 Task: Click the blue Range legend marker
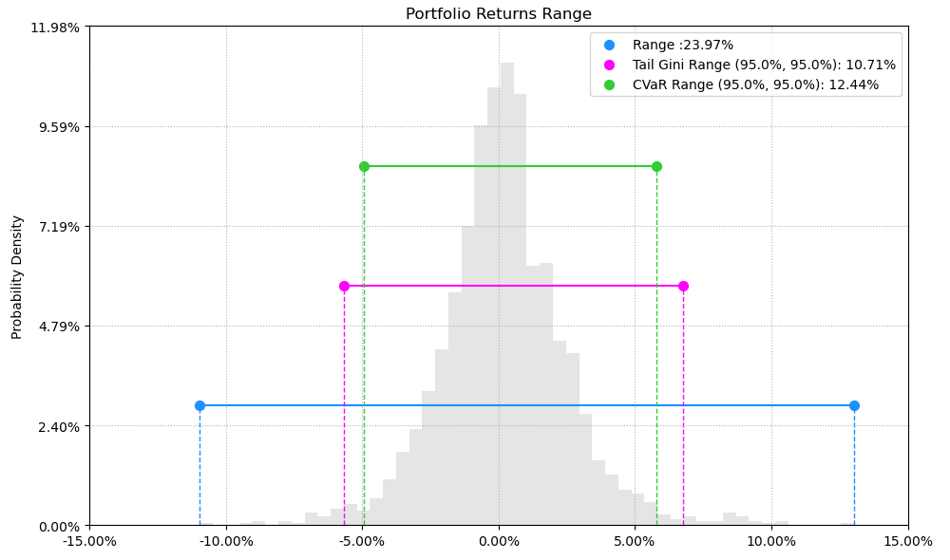tap(610, 45)
